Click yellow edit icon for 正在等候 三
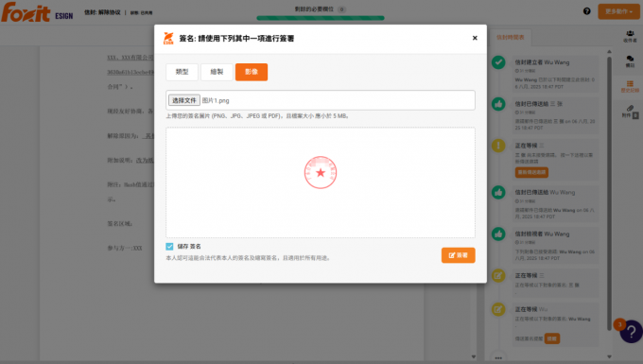The height and width of the screenshot is (364, 643). 498,275
